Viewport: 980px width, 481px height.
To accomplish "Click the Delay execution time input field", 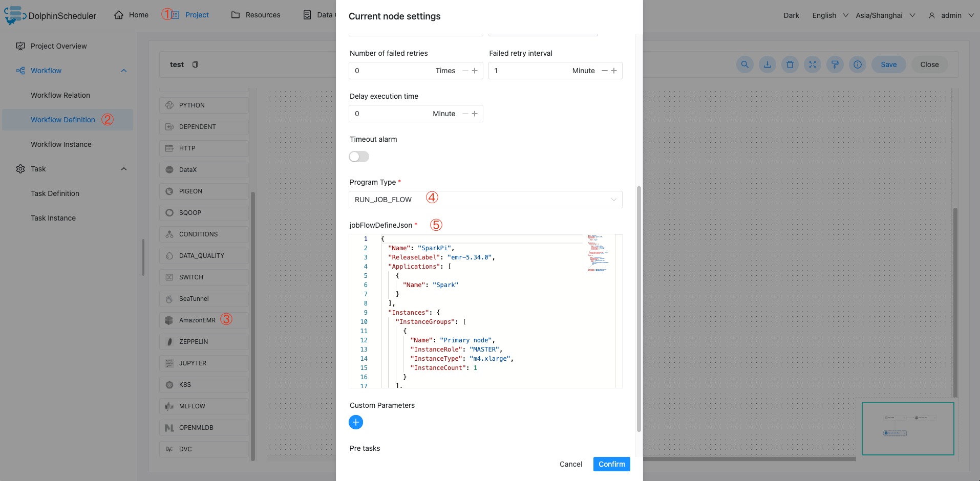I will click(389, 114).
